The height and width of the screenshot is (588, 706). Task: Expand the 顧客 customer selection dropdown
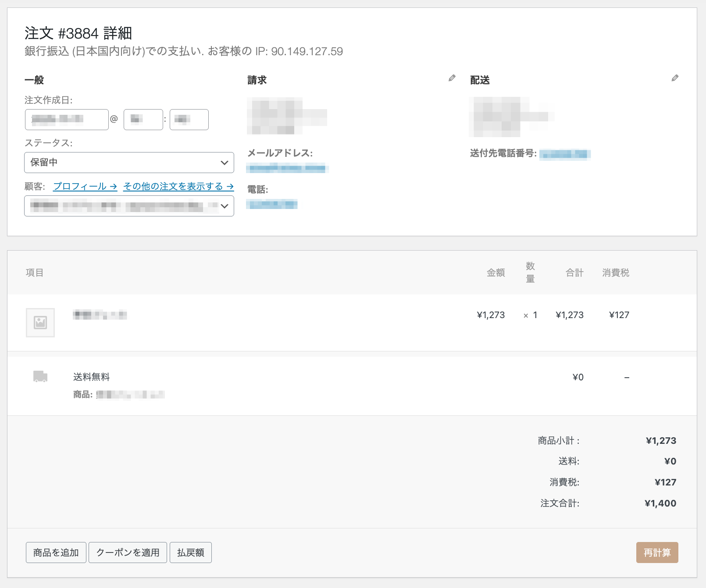[129, 206]
